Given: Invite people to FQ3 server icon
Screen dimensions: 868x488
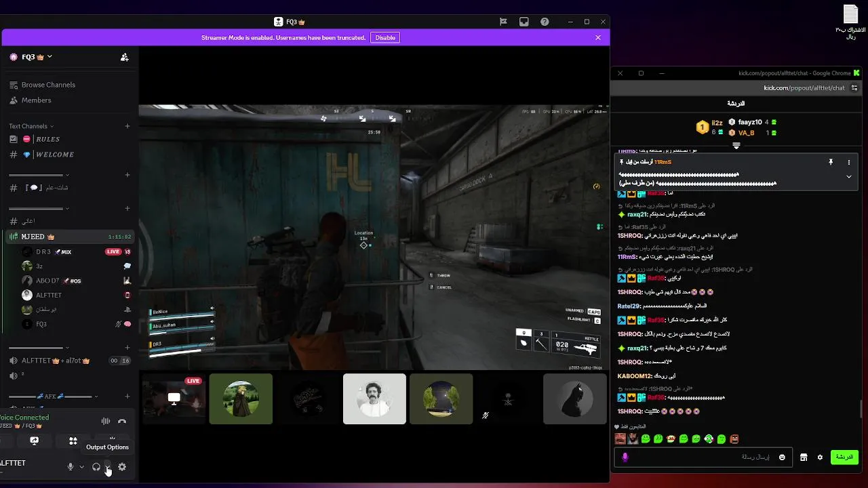Looking at the screenshot, I should 124,57.
